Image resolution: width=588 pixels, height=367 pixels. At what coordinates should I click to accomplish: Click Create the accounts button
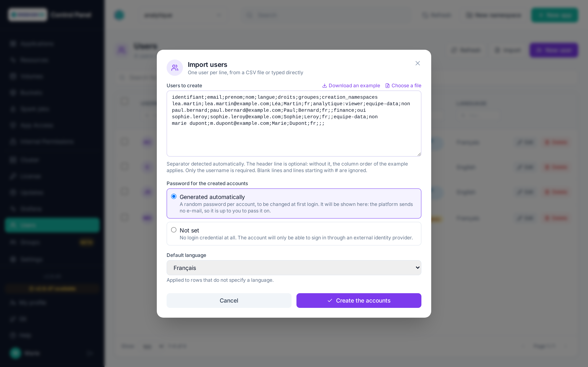[x=359, y=301]
